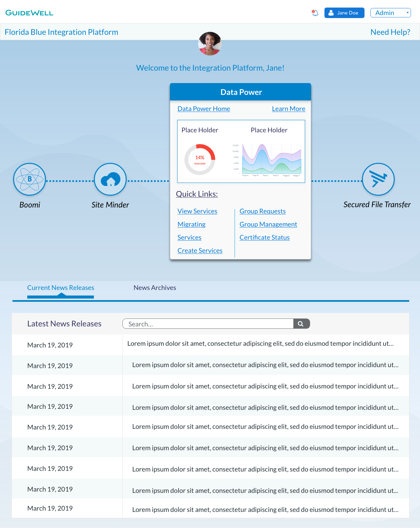
Task: Switch to Current News Releases tab
Action: [x=61, y=288]
